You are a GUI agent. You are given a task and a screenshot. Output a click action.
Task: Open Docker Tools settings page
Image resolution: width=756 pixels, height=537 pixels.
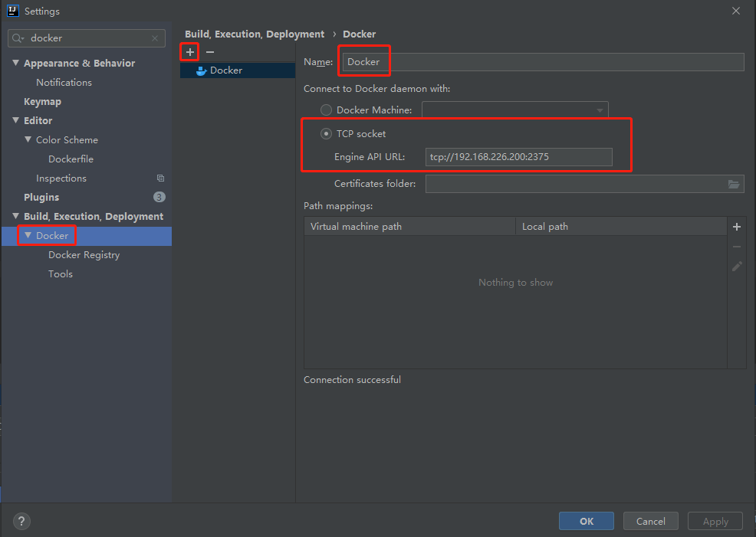(x=61, y=274)
